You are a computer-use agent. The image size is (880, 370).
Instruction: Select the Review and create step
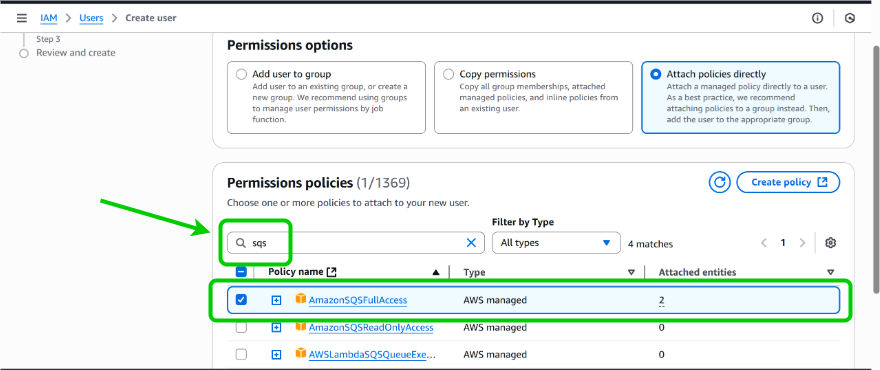click(x=76, y=53)
